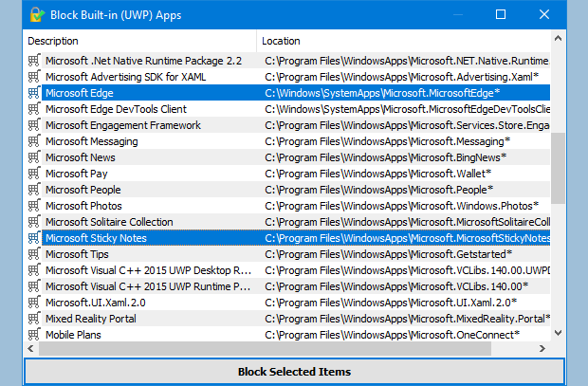Select Mixed Reality Portal entry
This screenshot has width=588, height=386.
point(91,319)
